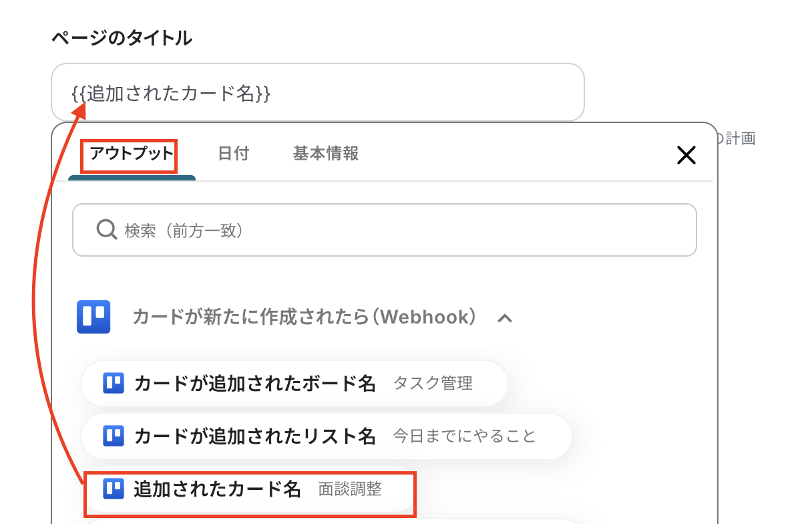The width and height of the screenshot is (812, 524).
Task: Focus the 検索（前方一致） search field
Action: (x=401, y=231)
